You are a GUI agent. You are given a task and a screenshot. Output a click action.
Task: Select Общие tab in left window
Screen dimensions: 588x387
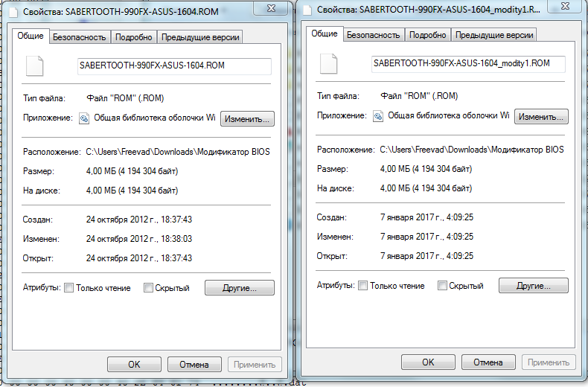[x=31, y=36]
